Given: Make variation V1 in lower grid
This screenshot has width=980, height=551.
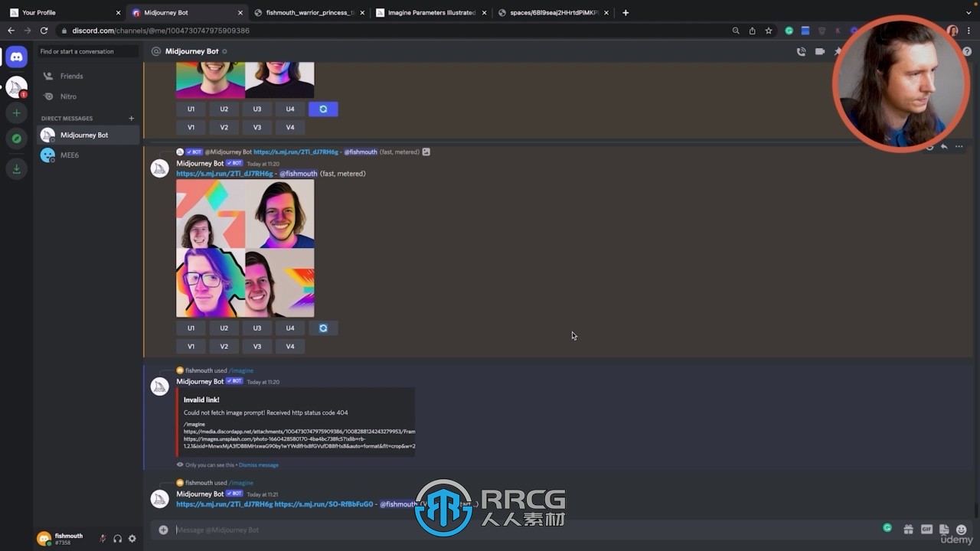Looking at the screenshot, I should (x=191, y=346).
